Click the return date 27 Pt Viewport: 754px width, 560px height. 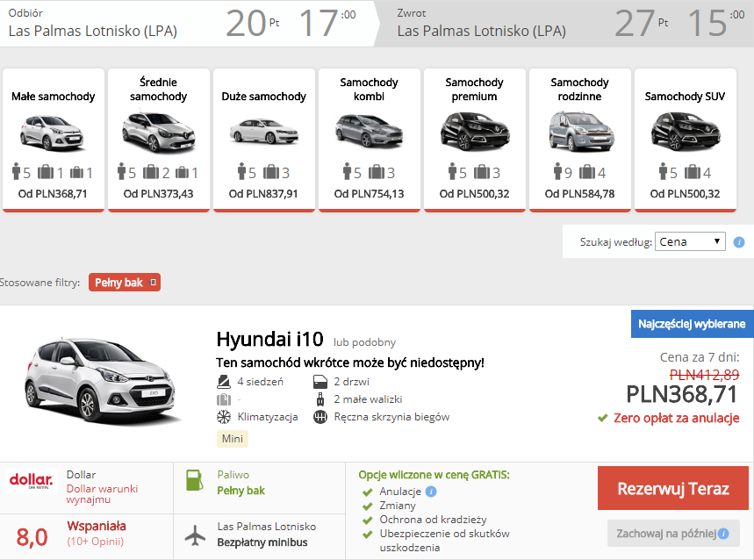tap(642, 23)
